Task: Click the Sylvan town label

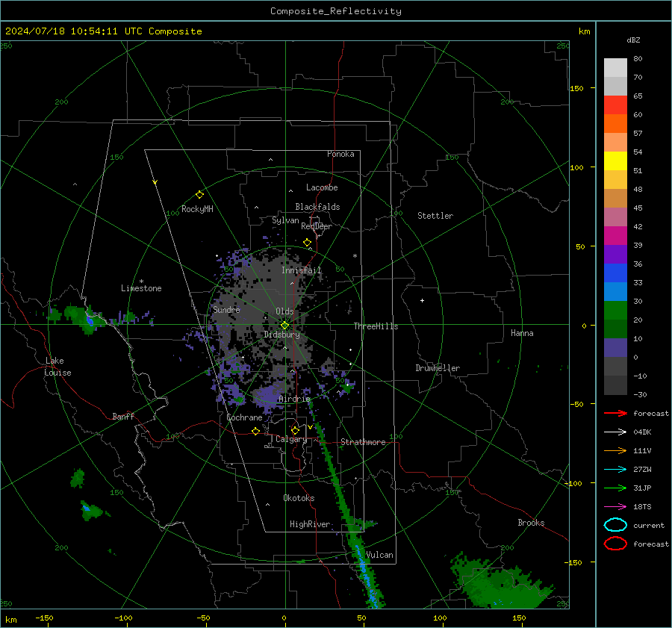Action: tap(285, 220)
